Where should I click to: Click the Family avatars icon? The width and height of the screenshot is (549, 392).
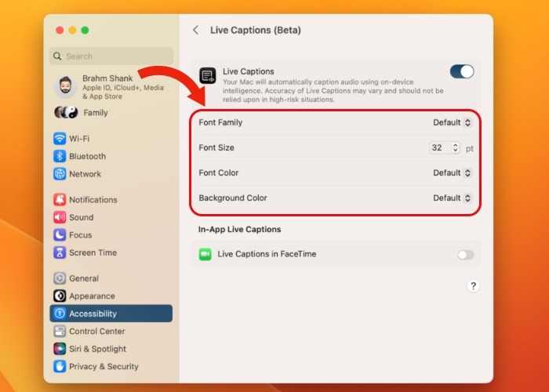[x=66, y=112]
